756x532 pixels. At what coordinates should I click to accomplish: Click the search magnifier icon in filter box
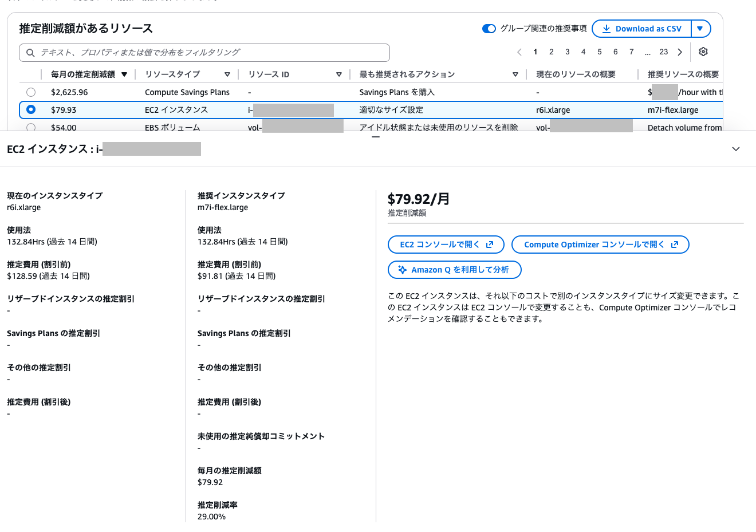30,53
